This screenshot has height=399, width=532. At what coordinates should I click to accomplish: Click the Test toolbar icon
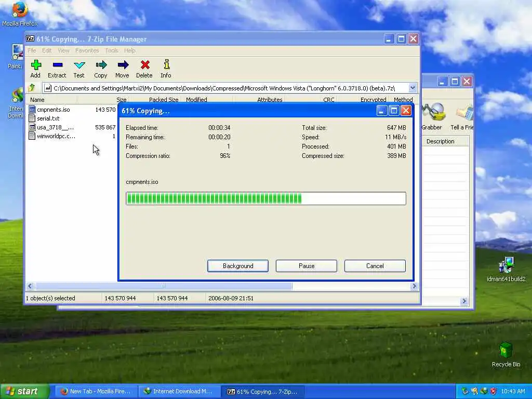(x=79, y=65)
